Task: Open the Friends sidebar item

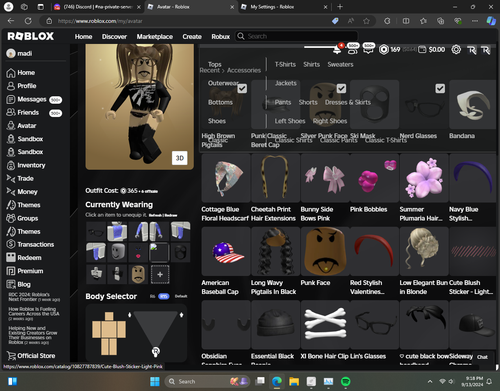Action: pos(33,113)
